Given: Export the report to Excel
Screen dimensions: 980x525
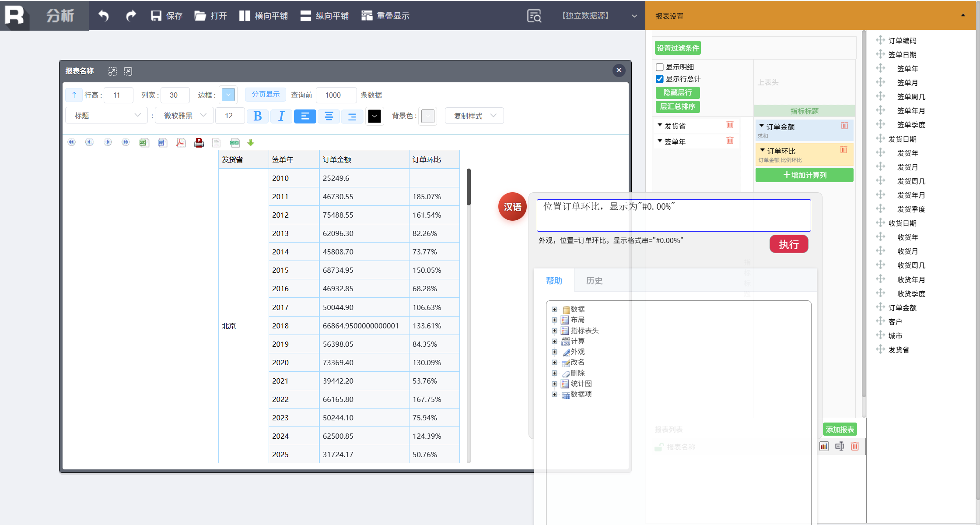Looking at the screenshot, I should tap(144, 142).
